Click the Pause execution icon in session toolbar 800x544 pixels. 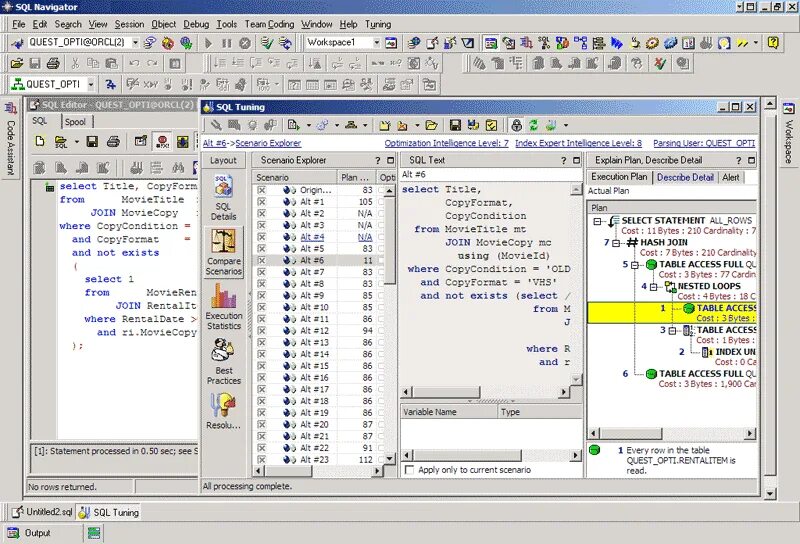pyautogui.click(x=227, y=43)
